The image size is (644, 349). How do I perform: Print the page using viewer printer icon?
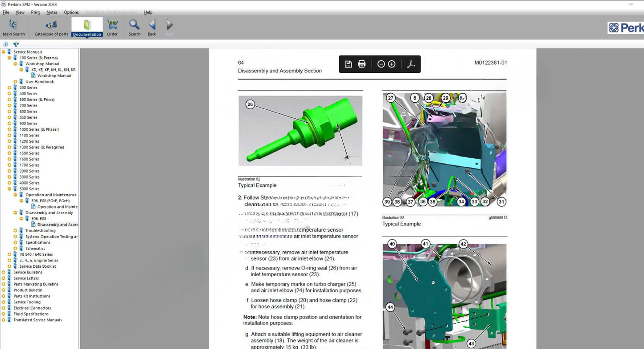tap(362, 64)
